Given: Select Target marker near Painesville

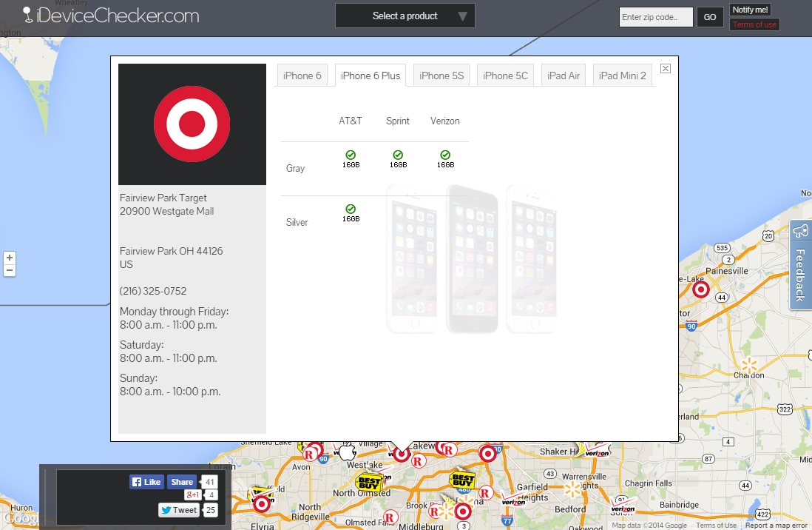Looking at the screenshot, I should pos(701,289).
